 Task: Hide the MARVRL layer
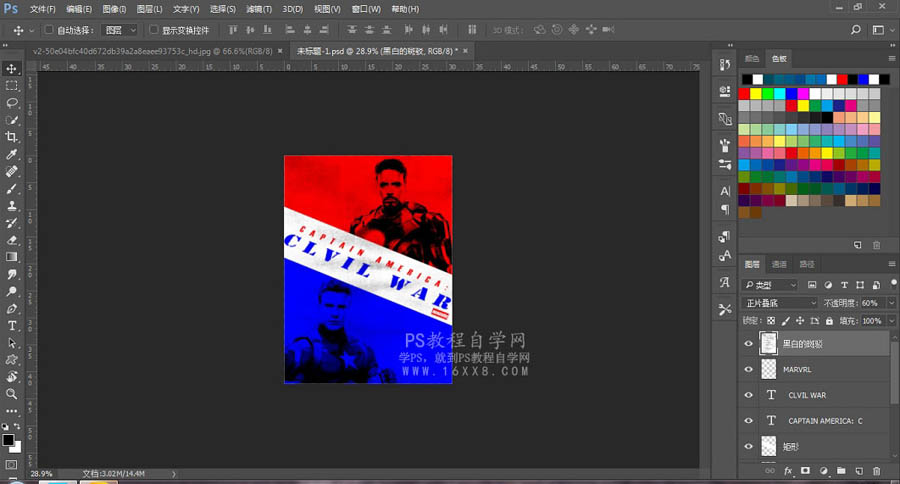[x=748, y=369]
